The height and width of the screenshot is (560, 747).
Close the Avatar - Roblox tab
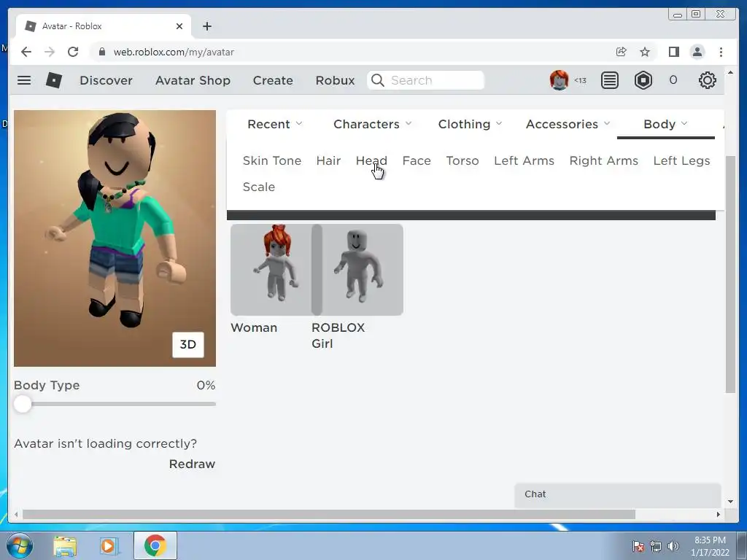tap(179, 26)
